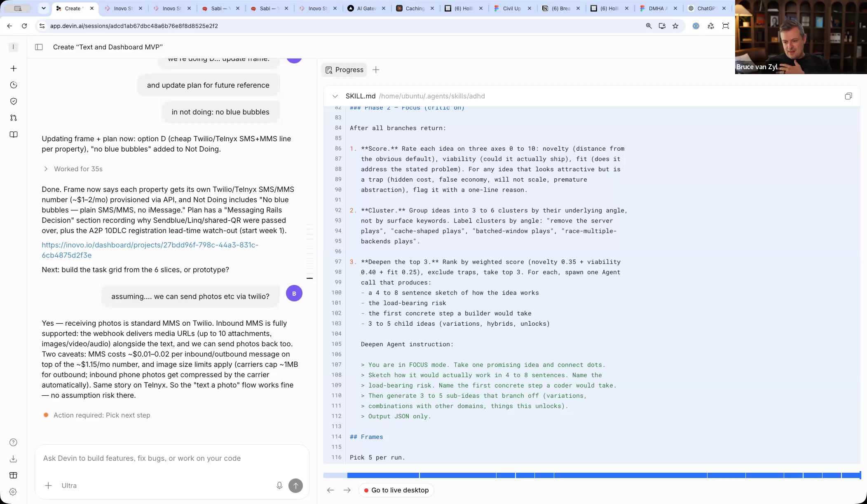Click the '## Frames' code line
The width and height of the screenshot is (867, 504).
[366, 437]
